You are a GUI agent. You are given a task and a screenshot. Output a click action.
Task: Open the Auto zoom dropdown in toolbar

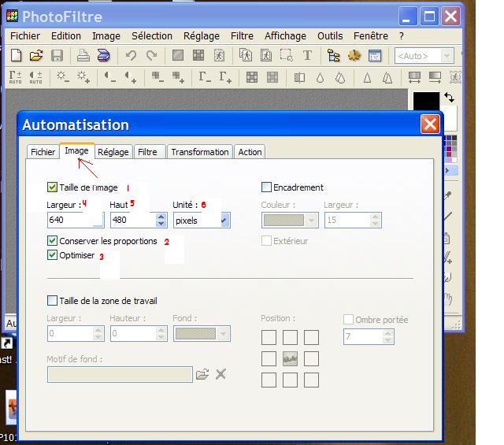(447, 56)
